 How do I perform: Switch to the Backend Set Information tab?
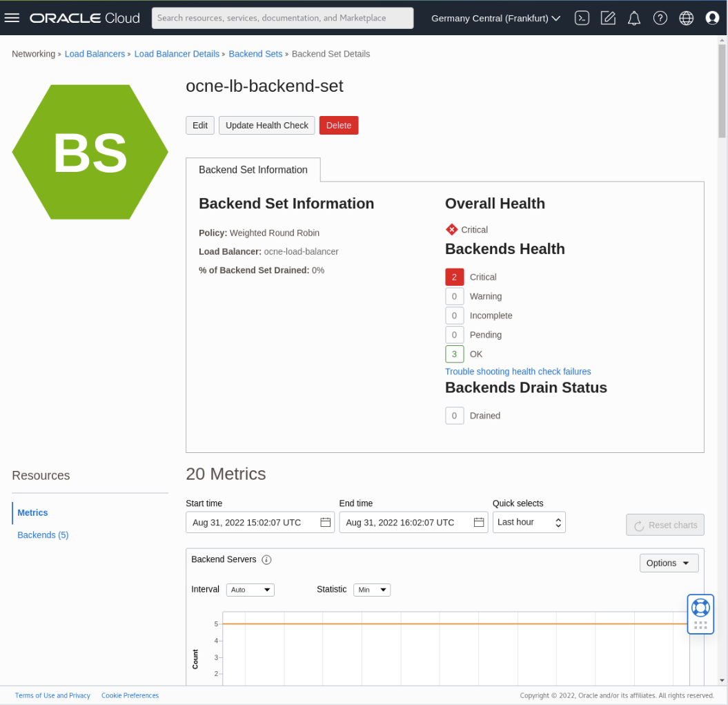[253, 170]
